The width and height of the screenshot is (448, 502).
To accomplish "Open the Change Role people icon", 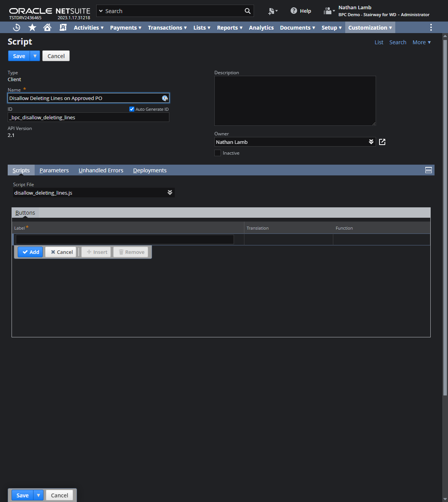I will (329, 11).
